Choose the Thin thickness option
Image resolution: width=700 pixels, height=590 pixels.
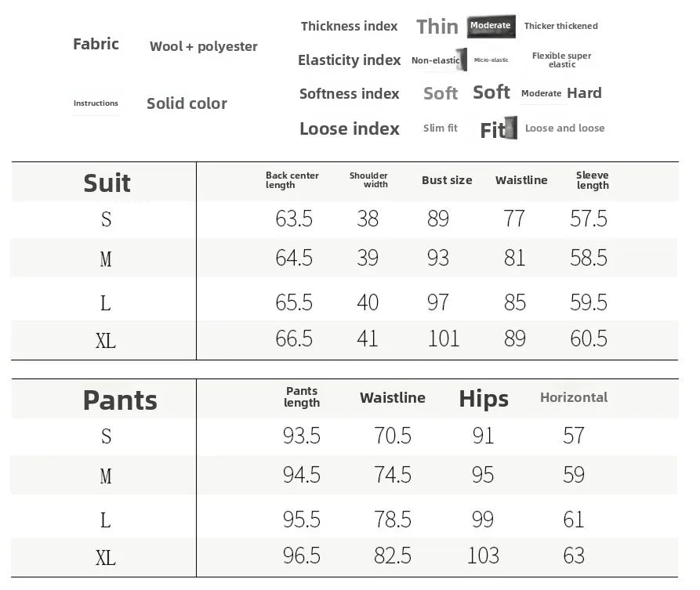point(437,27)
